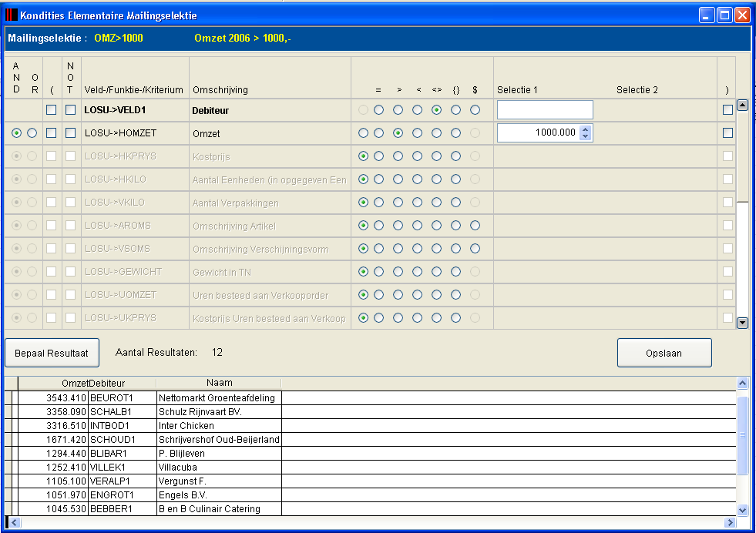Choose the = operator for Debiteur row

tap(378, 110)
